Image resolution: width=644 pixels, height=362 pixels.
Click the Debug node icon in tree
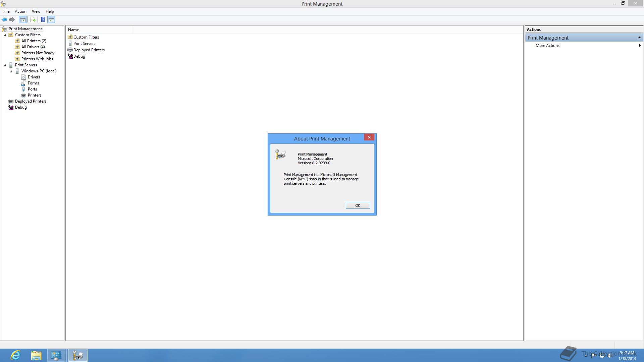click(11, 107)
